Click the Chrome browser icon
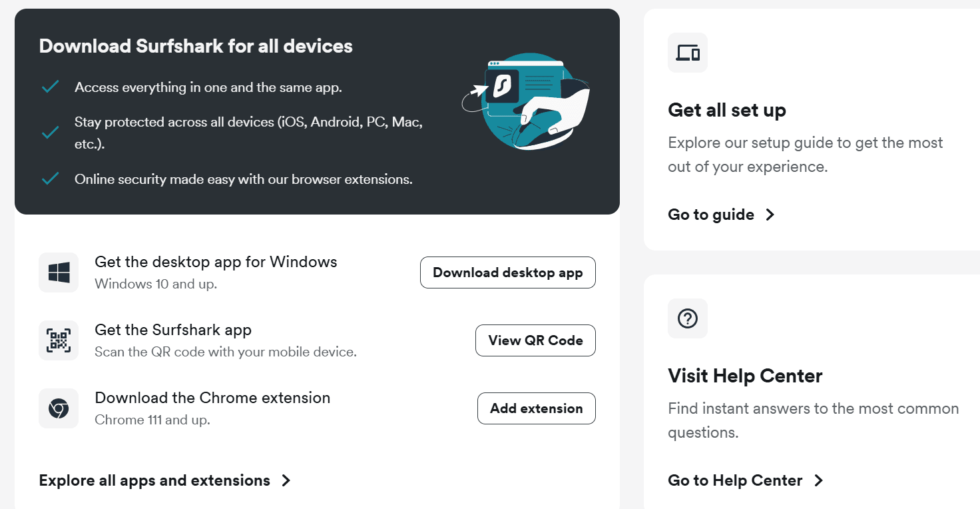 (58, 408)
